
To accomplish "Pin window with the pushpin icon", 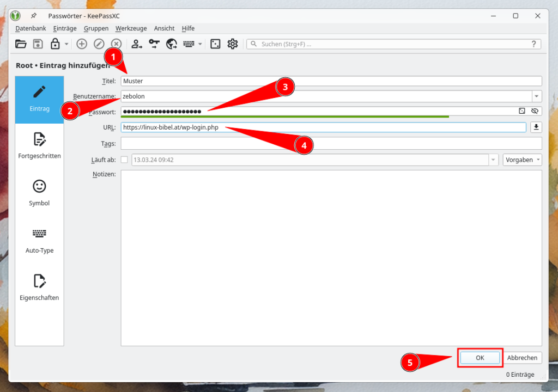I will (x=33, y=16).
